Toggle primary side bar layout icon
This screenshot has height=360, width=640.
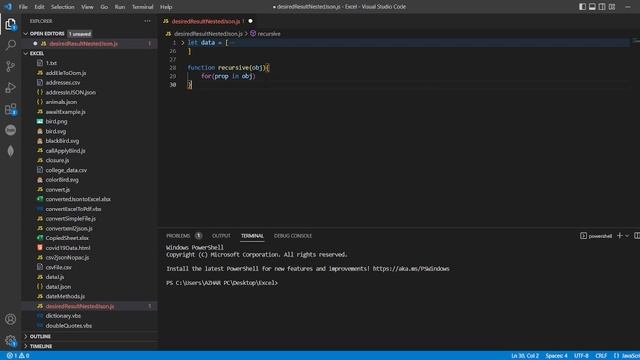click(582, 7)
